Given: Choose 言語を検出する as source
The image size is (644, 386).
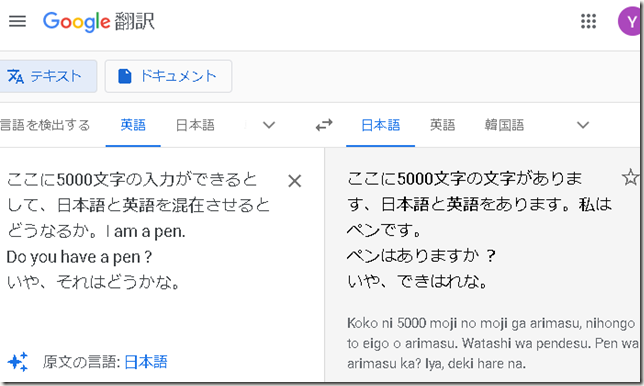Looking at the screenshot, I should 45,125.
